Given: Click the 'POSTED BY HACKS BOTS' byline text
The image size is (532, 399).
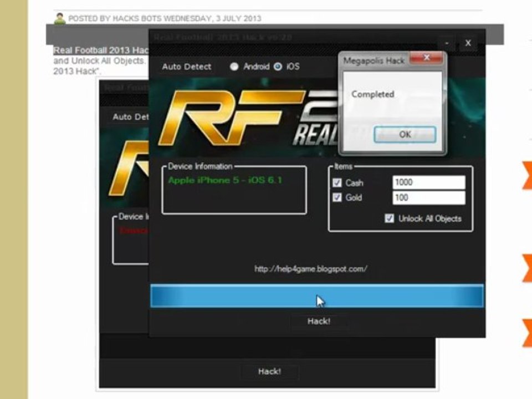Looking at the screenshot, I should pyautogui.click(x=165, y=18).
